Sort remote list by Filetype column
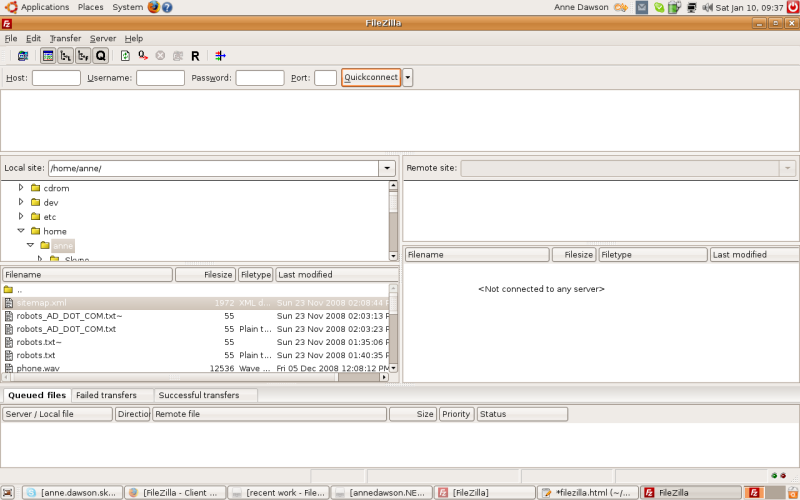This screenshot has height=500, width=800. click(653, 255)
